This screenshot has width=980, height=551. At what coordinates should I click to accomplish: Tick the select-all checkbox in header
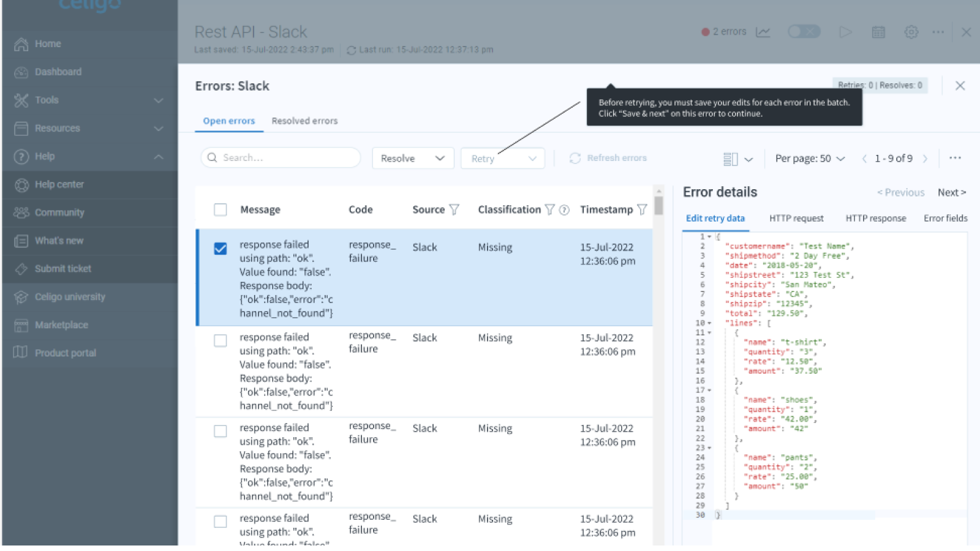point(221,210)
